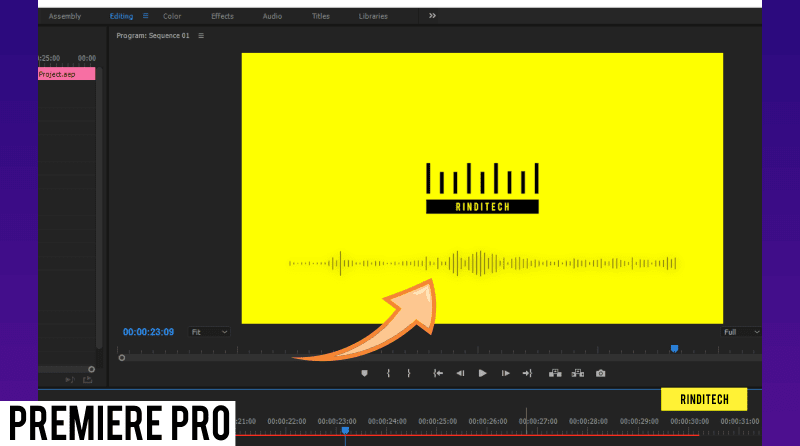Click the source panel insert icon
Viewport: 800px width, 446px height.
coord(70,380)
